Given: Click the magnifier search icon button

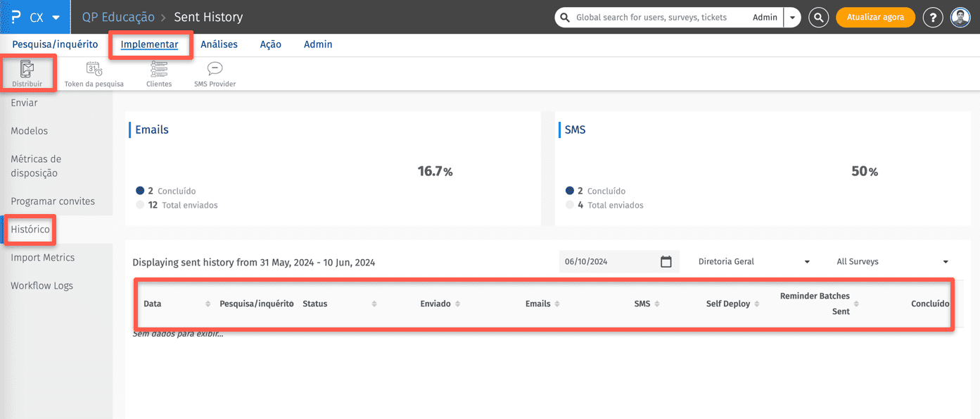Looking at the screenshot, I should coord(818,18).
